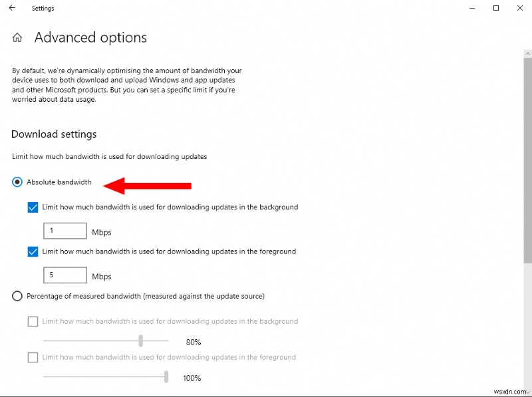Click the back arrow to previous page
Image resolution: width=532 pixels, height=397 pixels.
click(11, 8)
